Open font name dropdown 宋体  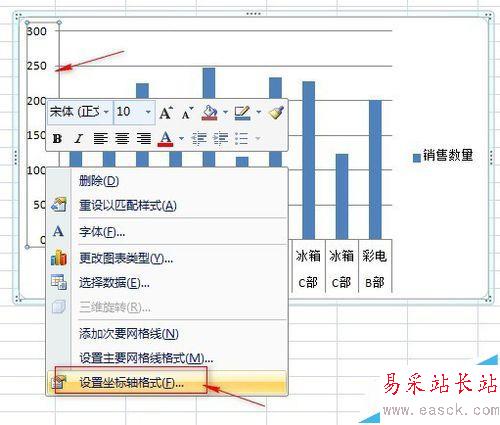106,112
